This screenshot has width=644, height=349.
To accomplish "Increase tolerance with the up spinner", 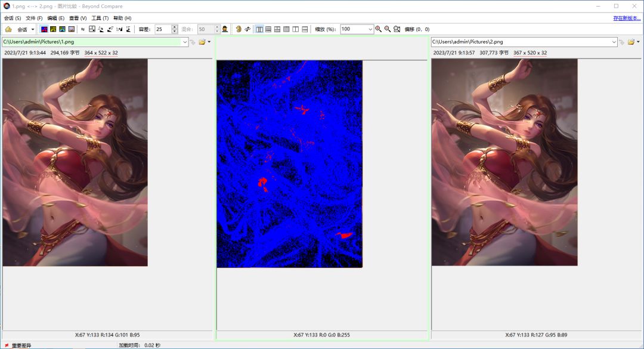I will [x=175, y=27].
